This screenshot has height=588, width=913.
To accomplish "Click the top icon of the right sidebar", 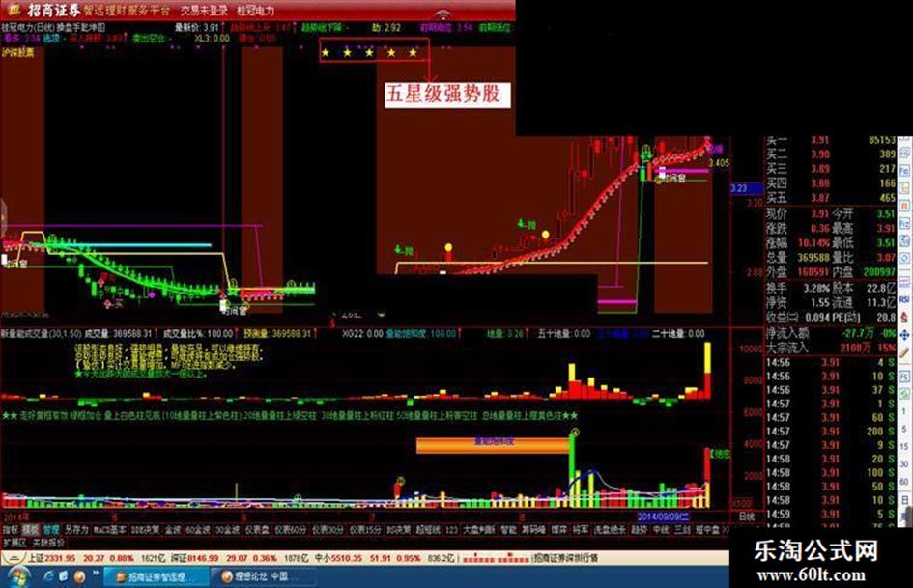I will click(x=903, y=154).
